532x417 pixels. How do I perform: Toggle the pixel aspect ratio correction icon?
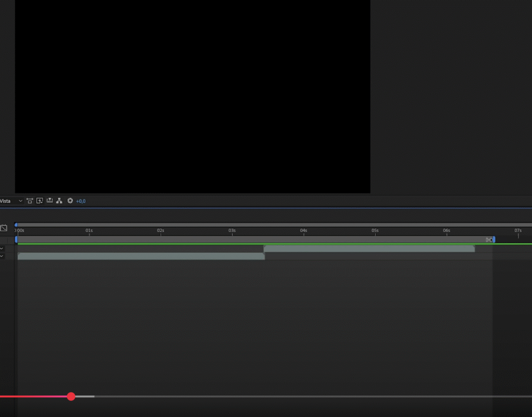click(x=30, y=201)
